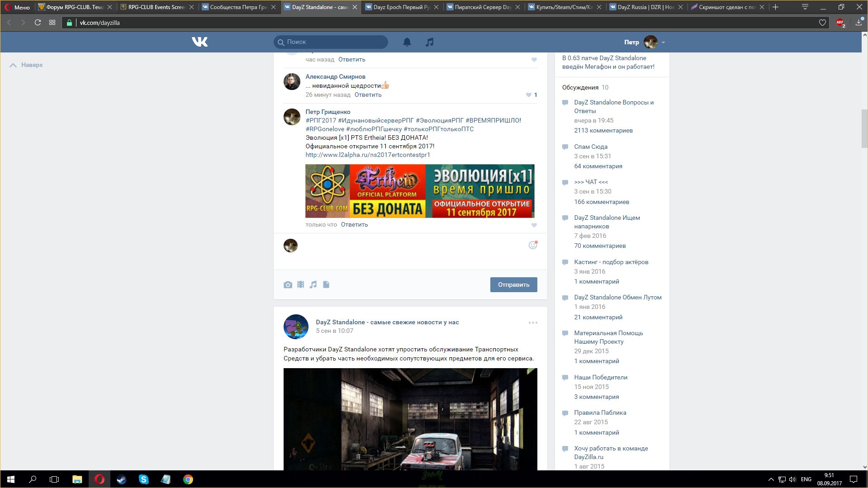Like the comment posted час назад

(x=534, y=60)
